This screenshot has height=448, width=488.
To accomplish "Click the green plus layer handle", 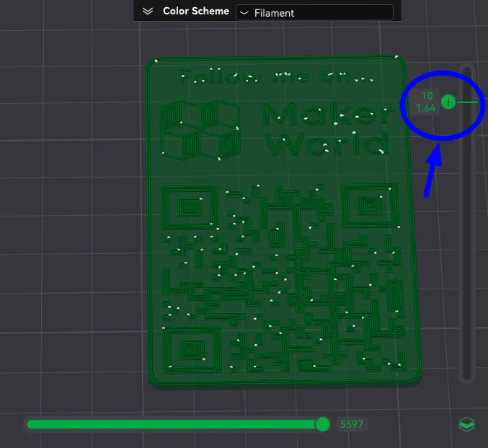I will [448, 102].
